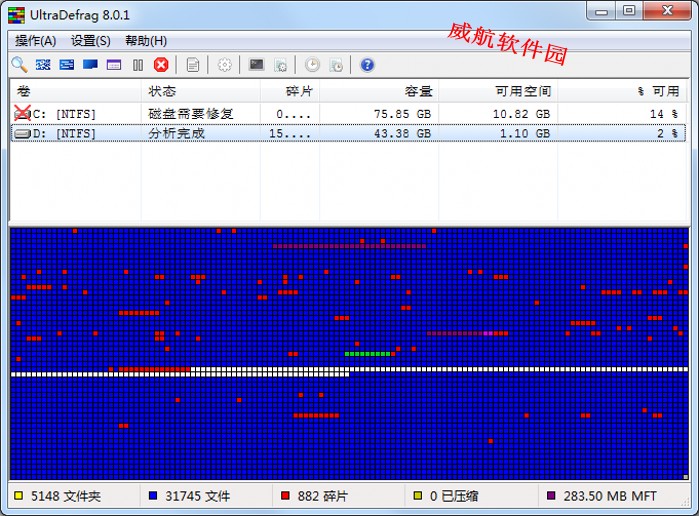This screenshot has height=516, width=699.
Task: Select the D: [NTFS] volume row
Action: [348, 133]
